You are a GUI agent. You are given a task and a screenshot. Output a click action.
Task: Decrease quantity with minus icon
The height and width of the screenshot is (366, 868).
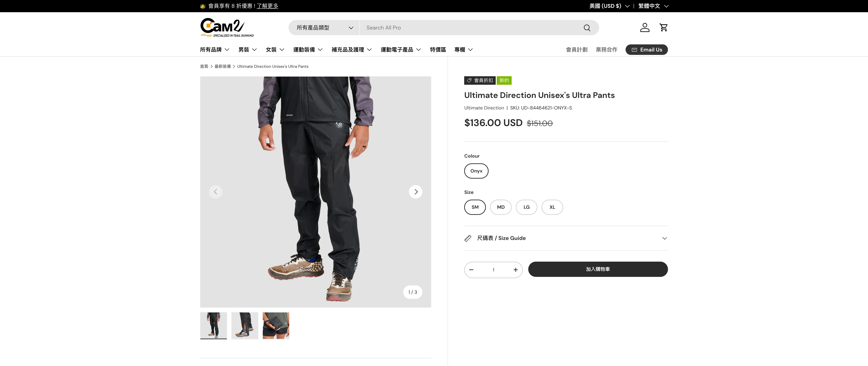471,270
